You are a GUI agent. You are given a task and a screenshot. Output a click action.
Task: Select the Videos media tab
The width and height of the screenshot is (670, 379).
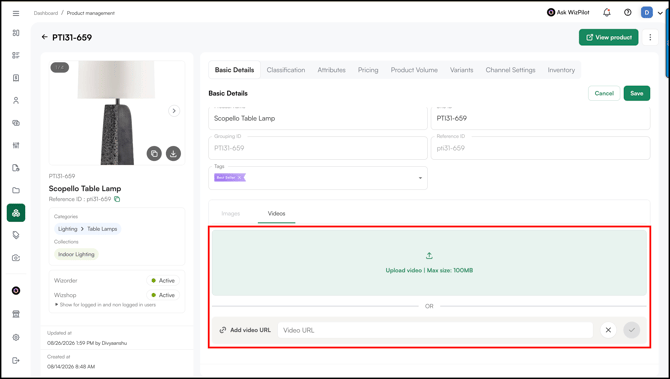pos(276,213)
